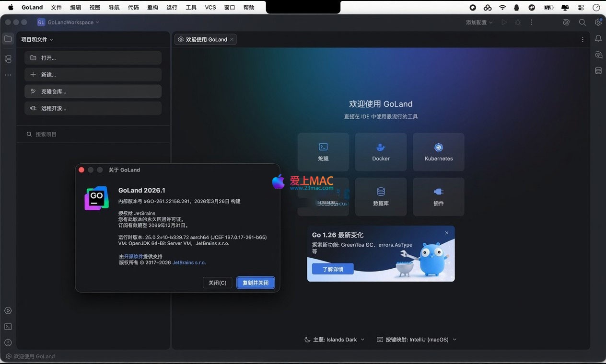Click the 搜索项目 search field
The image size is (606, 364).
tap(93, 135)
